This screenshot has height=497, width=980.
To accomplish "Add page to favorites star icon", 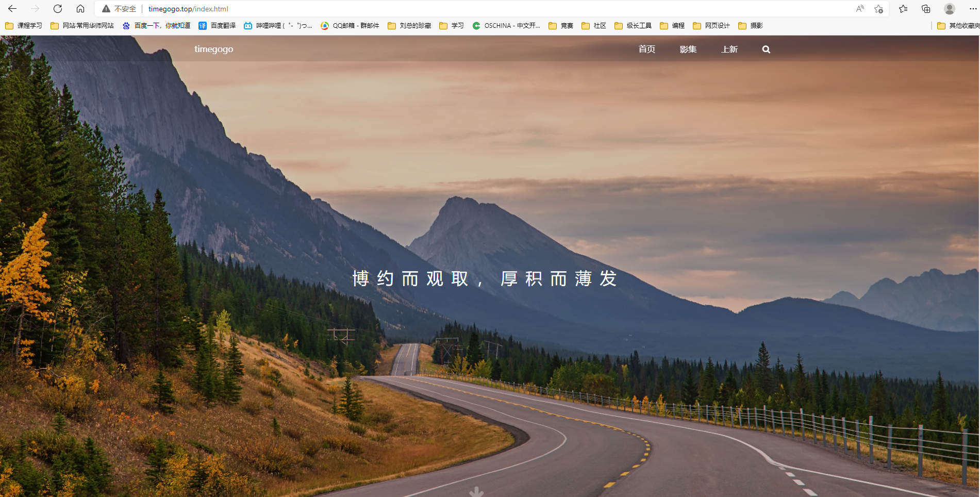I will (x=878, y=9).
